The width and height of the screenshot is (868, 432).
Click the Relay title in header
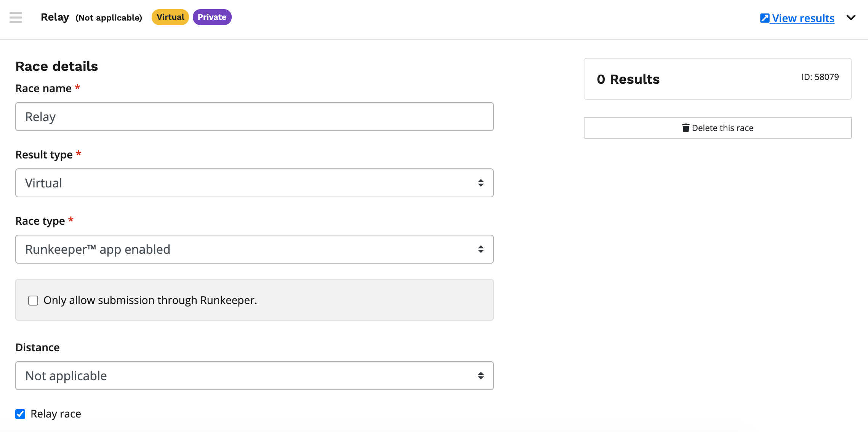(55, 17)
